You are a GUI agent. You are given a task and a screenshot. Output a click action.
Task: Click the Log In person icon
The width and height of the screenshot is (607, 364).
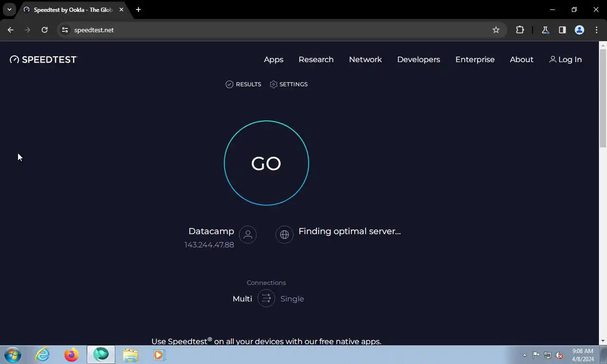click(x=552, y=59)
